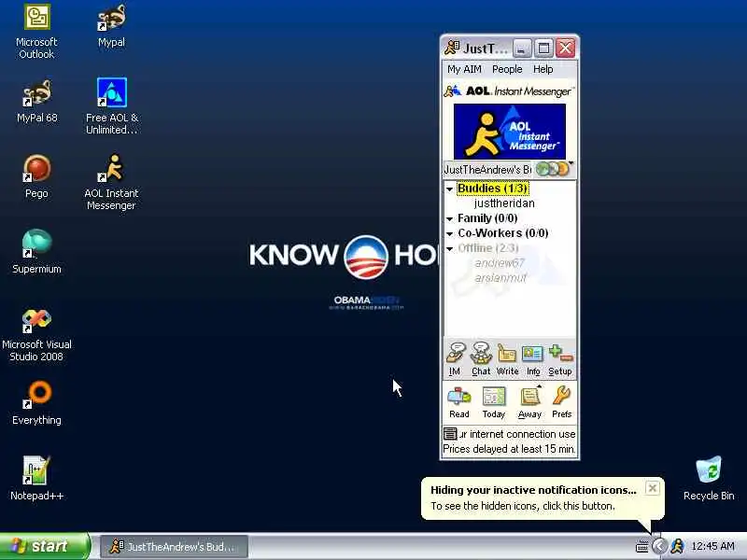Click the Co-Workers (0/0) group label

[502, 232]
